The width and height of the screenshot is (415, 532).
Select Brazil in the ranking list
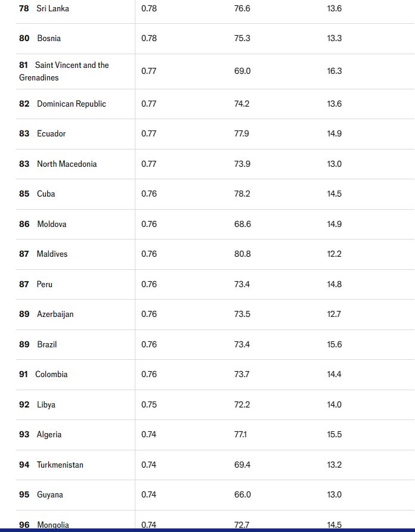click(47, 344)
